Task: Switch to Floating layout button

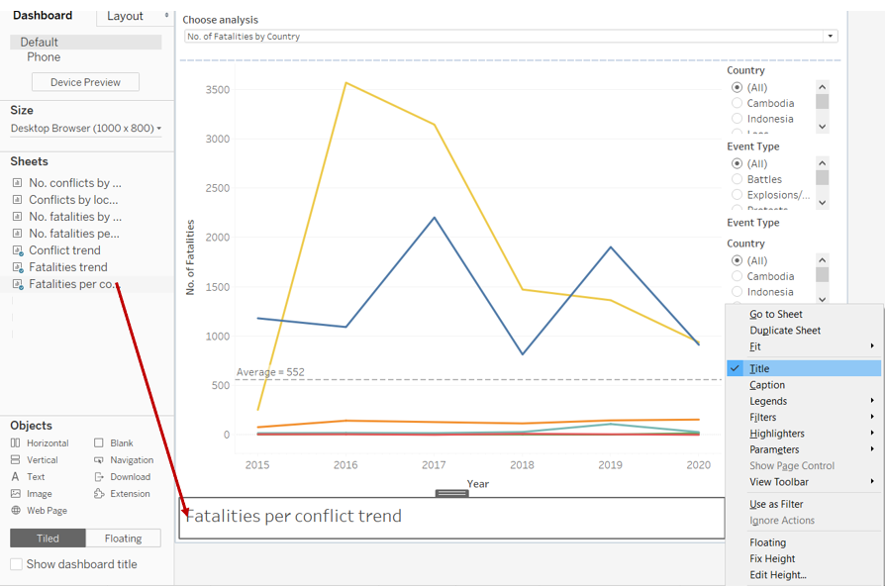Action: pos(124,539)
